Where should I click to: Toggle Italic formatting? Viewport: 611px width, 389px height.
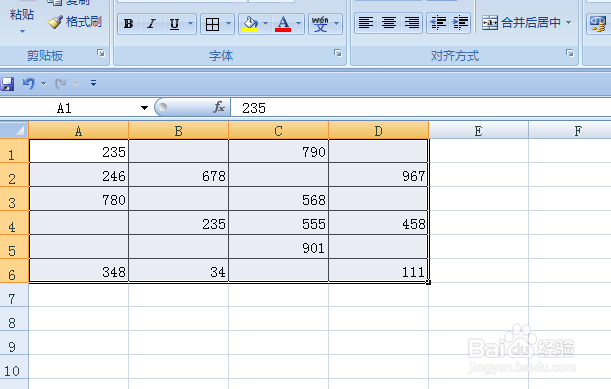152,24
